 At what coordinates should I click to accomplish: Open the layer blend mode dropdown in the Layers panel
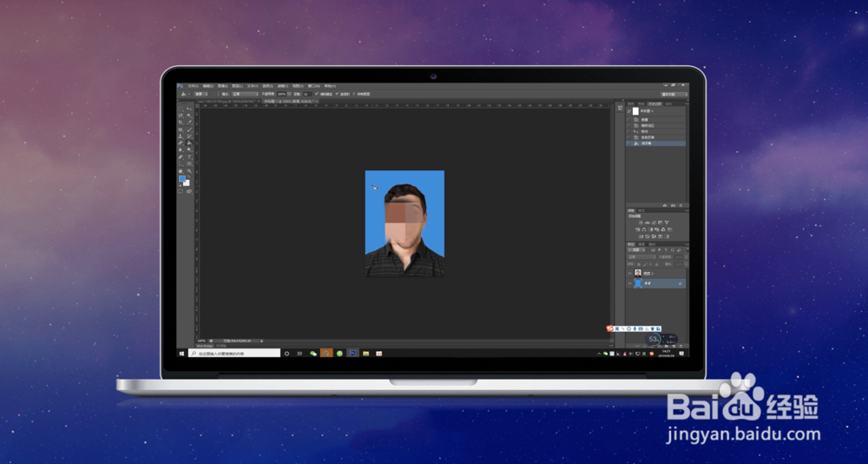click(641, 257)
